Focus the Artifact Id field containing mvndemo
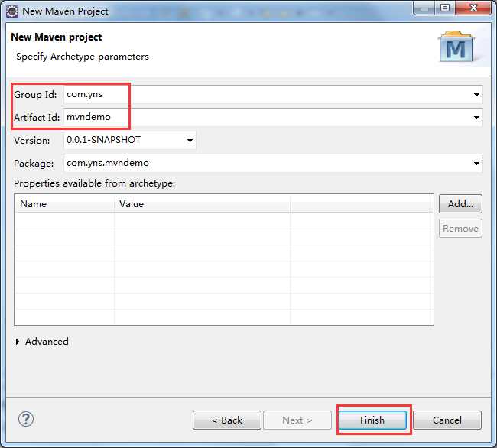Screen dimensions: 497x448 [x=273, y=117]
